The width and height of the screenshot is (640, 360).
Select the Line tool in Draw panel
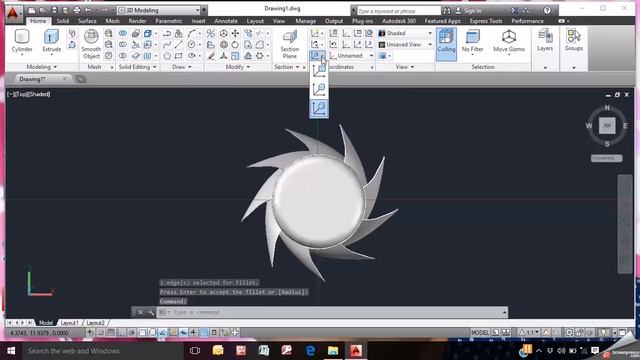tap(178, 44)
